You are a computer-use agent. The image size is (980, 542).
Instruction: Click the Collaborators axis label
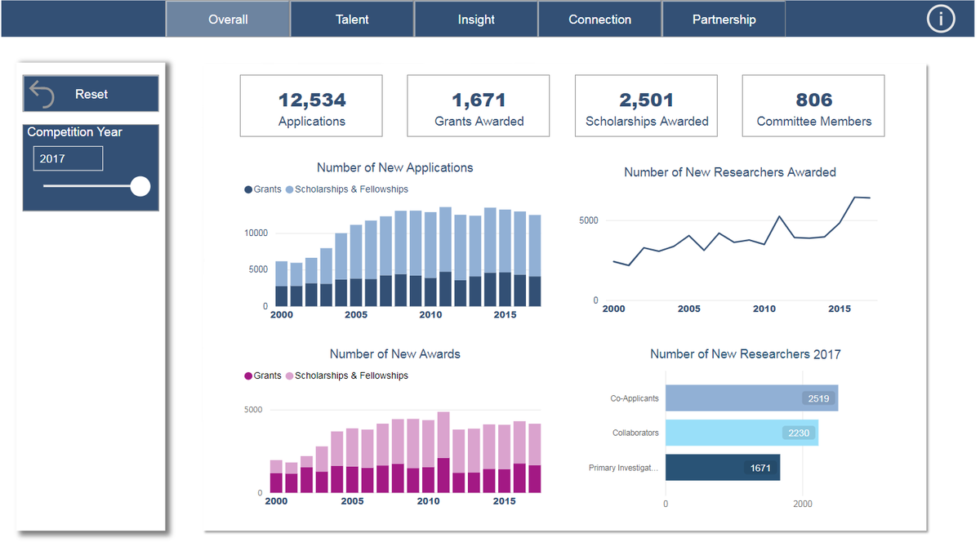coord(635,433)
